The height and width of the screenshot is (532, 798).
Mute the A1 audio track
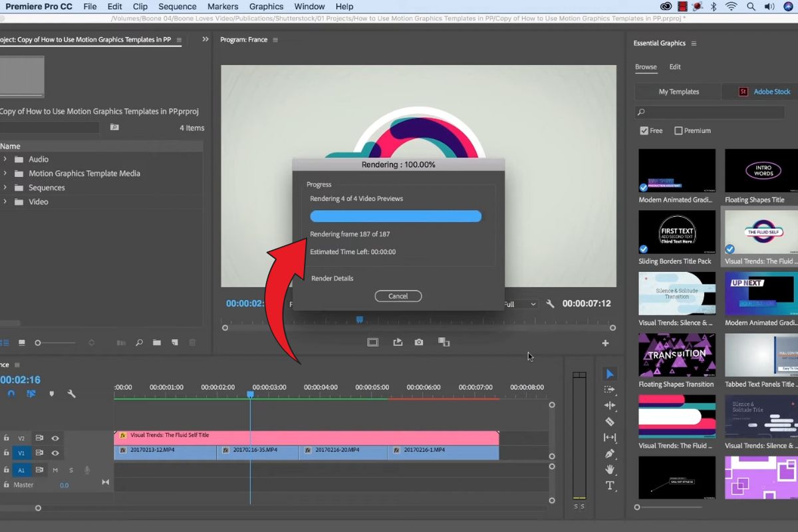pyautogui.click(x=55, y=470)
